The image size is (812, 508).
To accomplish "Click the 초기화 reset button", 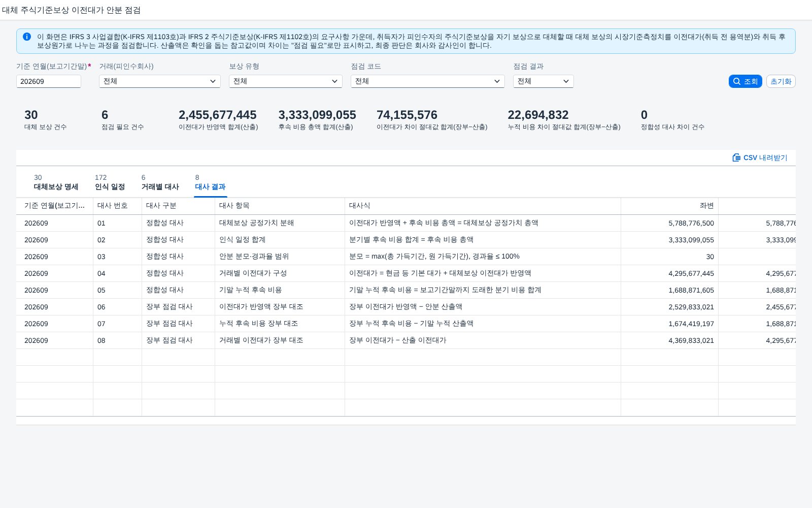I will pyautogui.click(x=781, y=81).
